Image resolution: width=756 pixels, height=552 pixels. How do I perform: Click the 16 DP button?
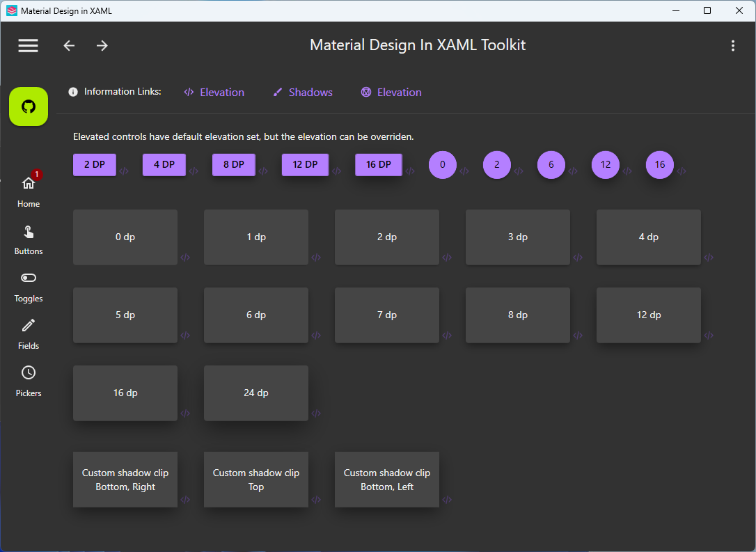(379, 165)
